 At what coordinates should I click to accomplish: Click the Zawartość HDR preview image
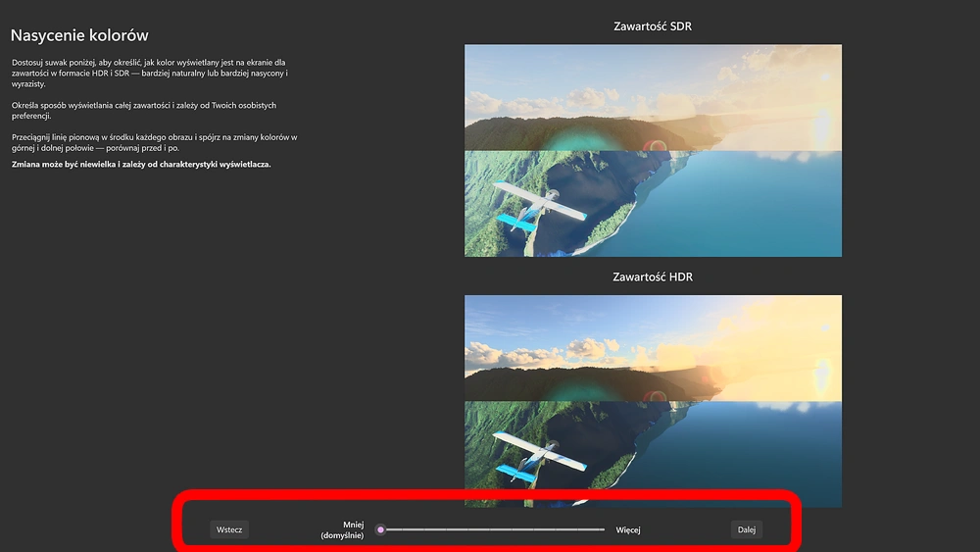click(653, 401)
